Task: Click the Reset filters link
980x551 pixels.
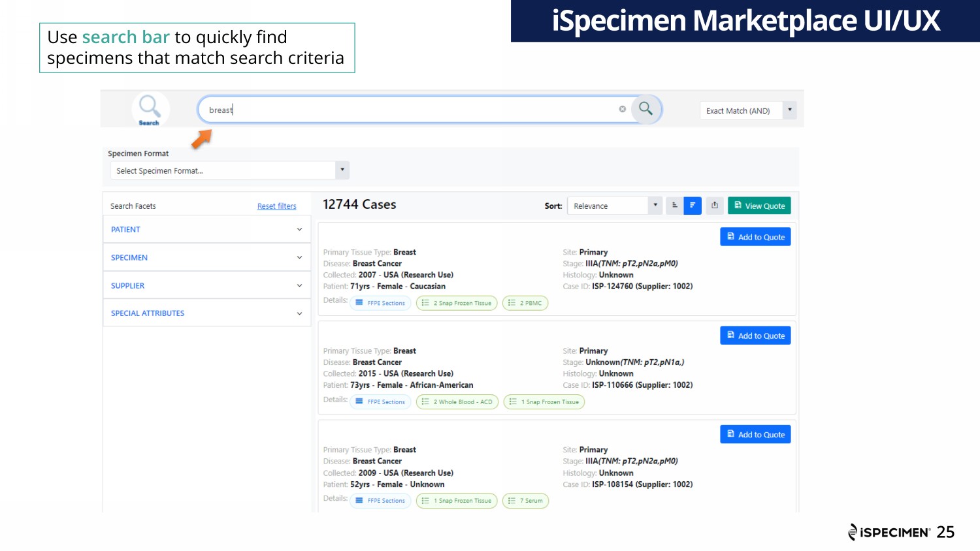Action: pyautogui.click(x=276, y=206)
